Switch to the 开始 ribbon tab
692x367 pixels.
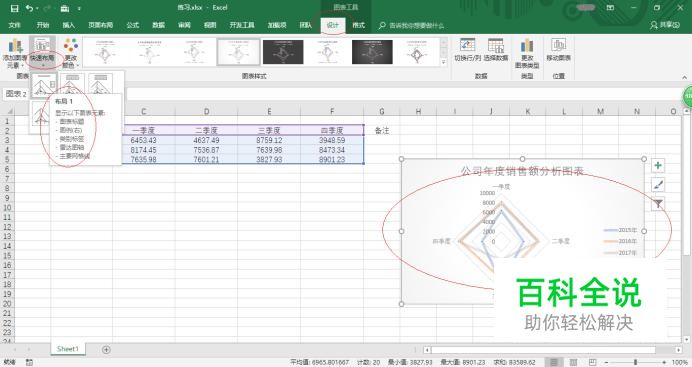click(43, 25)
